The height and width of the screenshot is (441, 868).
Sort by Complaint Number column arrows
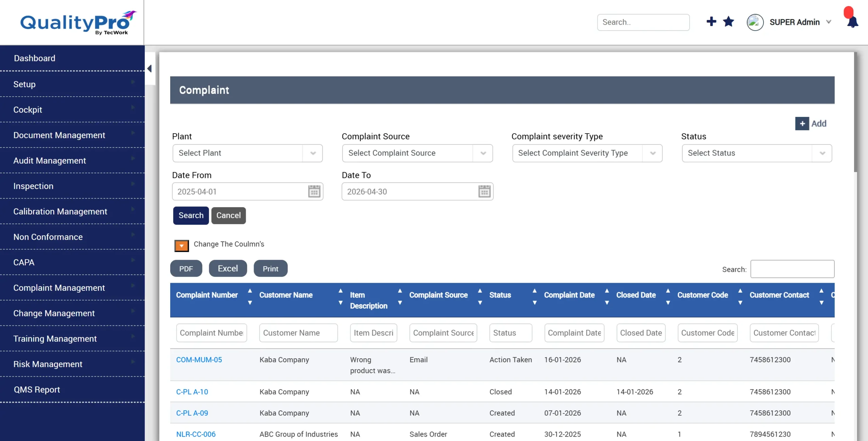click(250, 297)
